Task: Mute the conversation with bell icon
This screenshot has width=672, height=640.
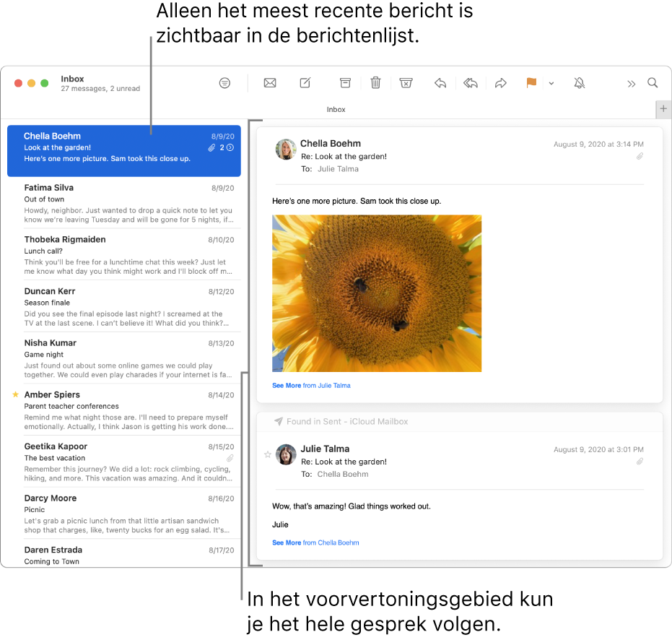Action: click(x=580, y=83)
